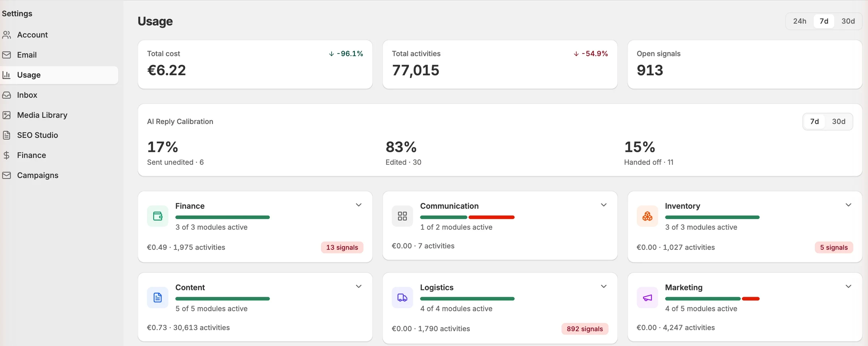Image resolution: width=868 pixels, height=346 pixels.
Task: Open the Account settings page
Action: (59, 35)
